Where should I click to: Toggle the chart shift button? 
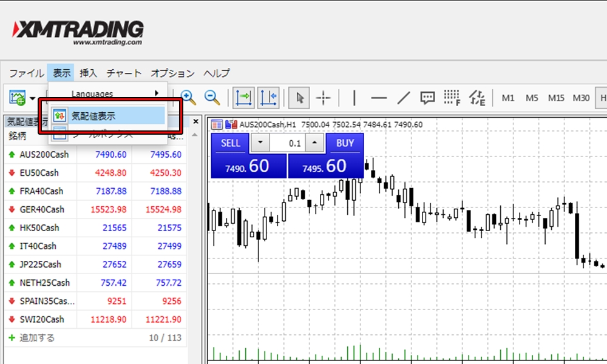(268, 98)
